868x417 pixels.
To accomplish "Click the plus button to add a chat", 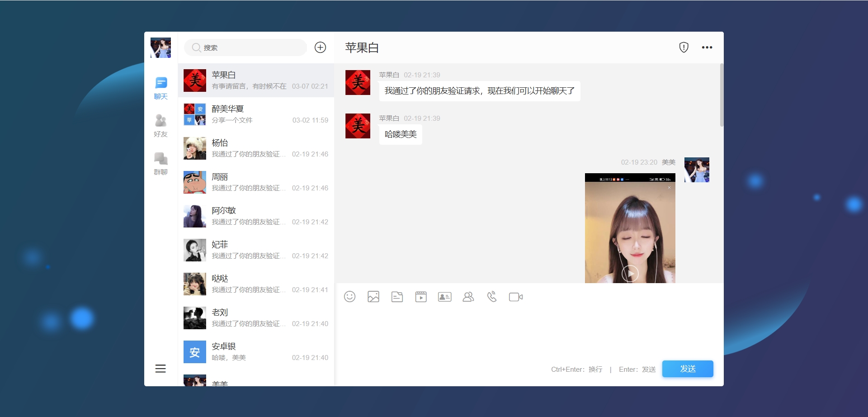I will 321,47.
